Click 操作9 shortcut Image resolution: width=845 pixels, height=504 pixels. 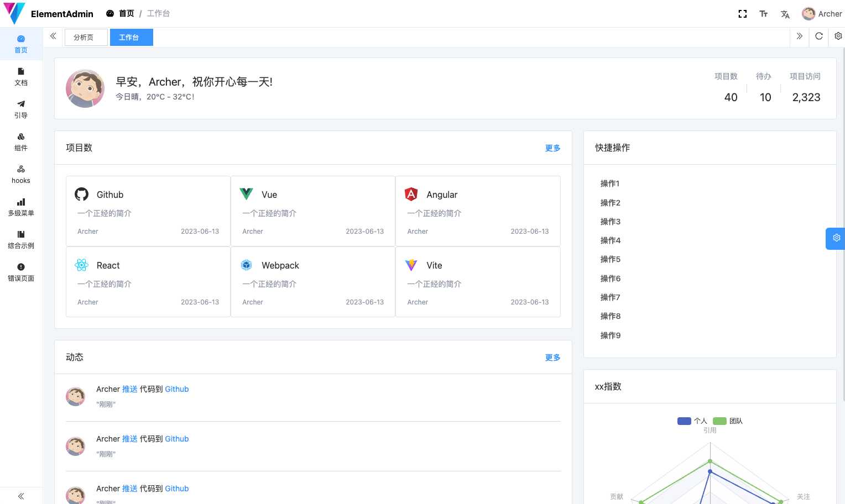tap(611, 335)
